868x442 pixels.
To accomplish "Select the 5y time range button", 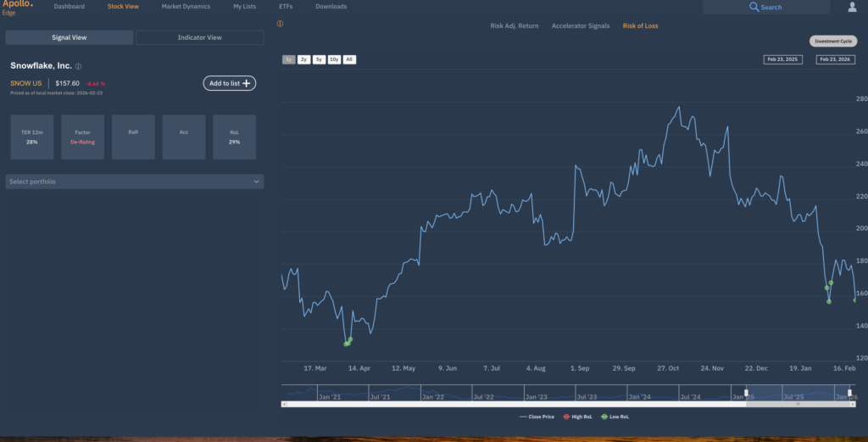I will 319,59.
